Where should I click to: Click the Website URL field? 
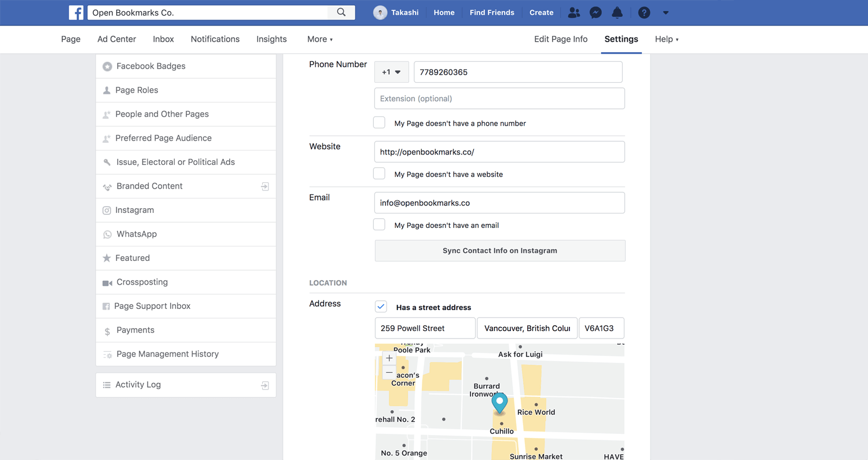(499, 152)
